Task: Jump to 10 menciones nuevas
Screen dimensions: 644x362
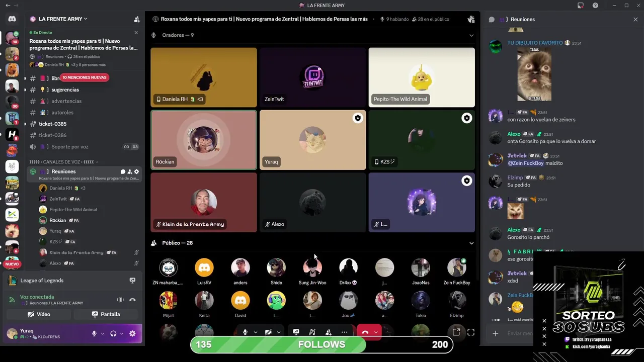Action: 85,77
